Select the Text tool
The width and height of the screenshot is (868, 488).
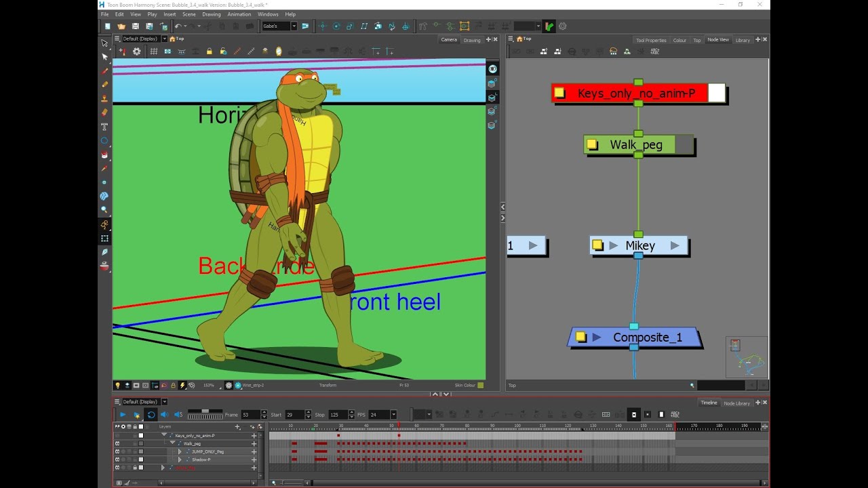tap(104, 127)
